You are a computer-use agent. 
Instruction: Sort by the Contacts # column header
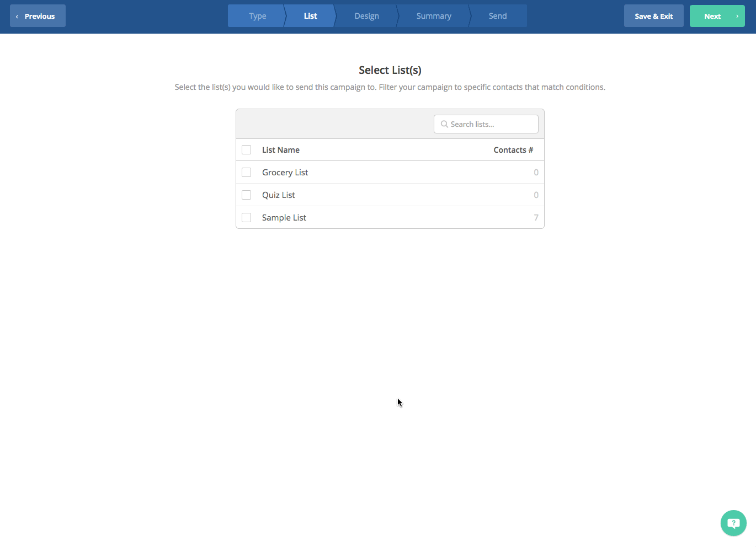513,150
